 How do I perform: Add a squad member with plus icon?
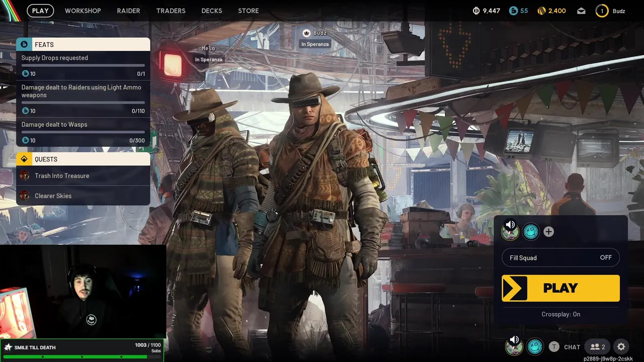549,232
